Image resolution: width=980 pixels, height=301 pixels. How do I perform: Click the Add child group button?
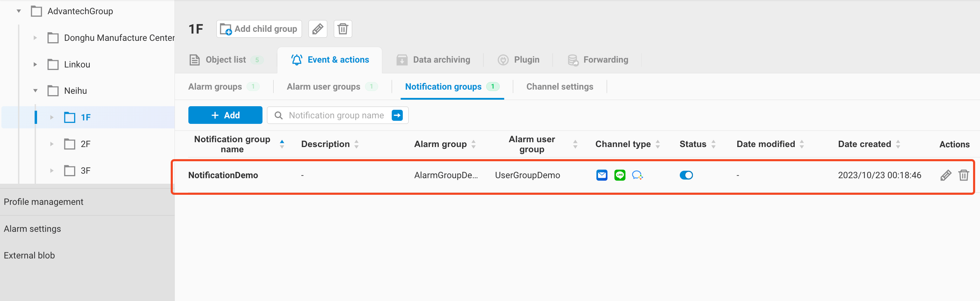pos(259,29)
